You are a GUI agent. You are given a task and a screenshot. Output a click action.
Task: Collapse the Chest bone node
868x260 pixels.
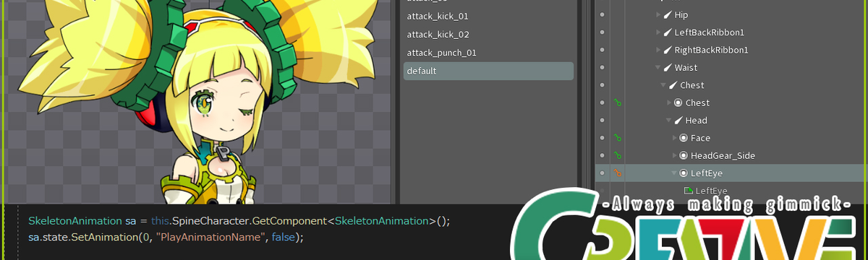tap(663, 85)
